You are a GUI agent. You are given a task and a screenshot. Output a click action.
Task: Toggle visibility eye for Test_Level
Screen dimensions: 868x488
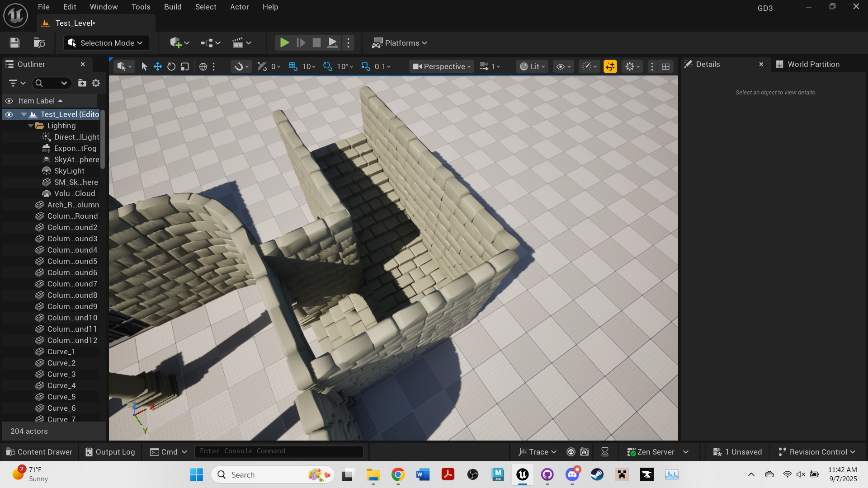coord(9,114)
